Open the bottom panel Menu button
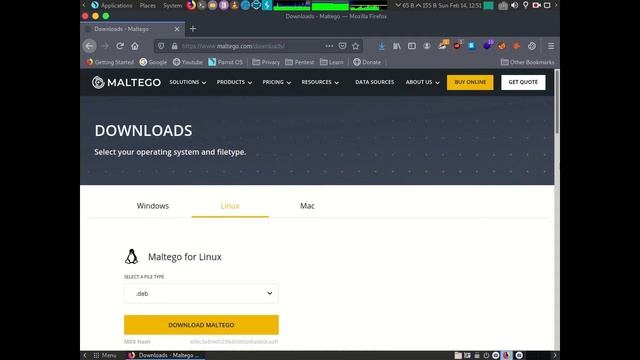 105,356
